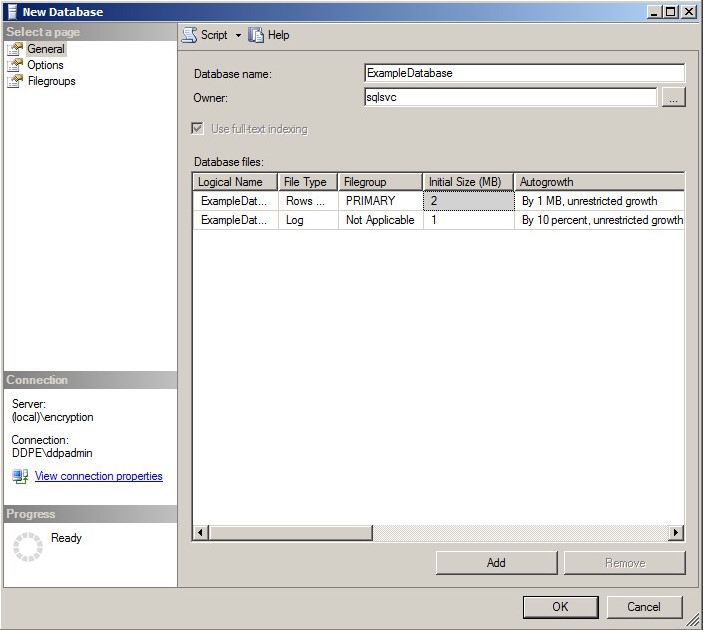Toggle Use full-text indexing checkbox

pyautogui.click(x=197, y=129)
